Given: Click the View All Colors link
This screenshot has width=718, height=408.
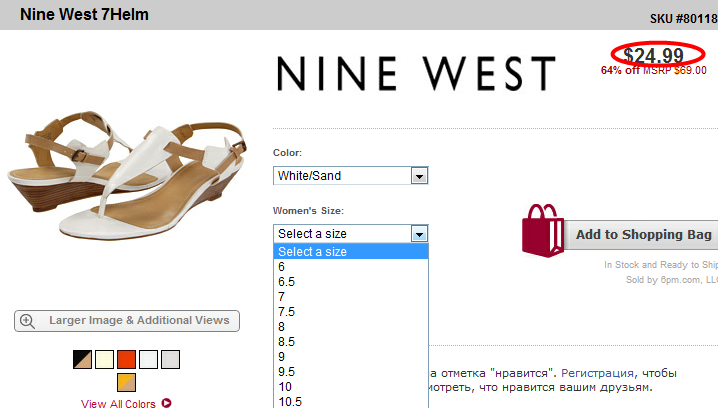Looking at the screenshot, I should coord(118,403).
